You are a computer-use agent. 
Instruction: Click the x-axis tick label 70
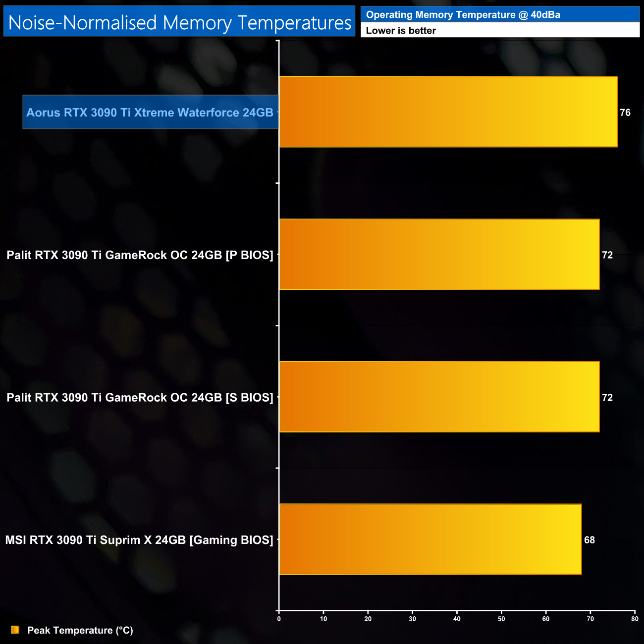click(x=590, y=619)
